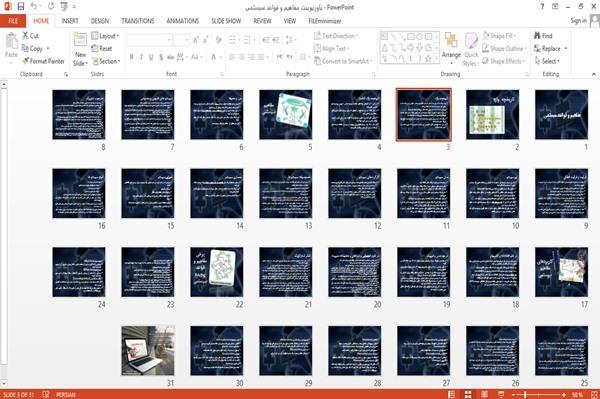Click the Replace icon

[537, 48]
